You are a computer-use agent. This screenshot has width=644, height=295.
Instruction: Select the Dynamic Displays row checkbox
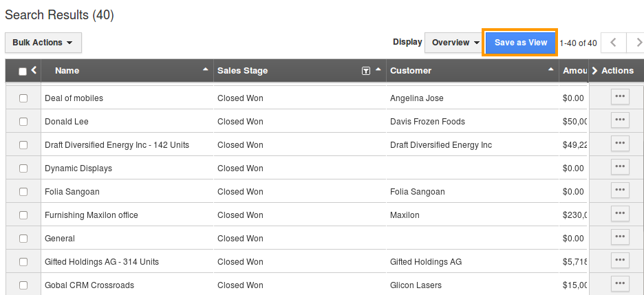[x=23, y=168]
